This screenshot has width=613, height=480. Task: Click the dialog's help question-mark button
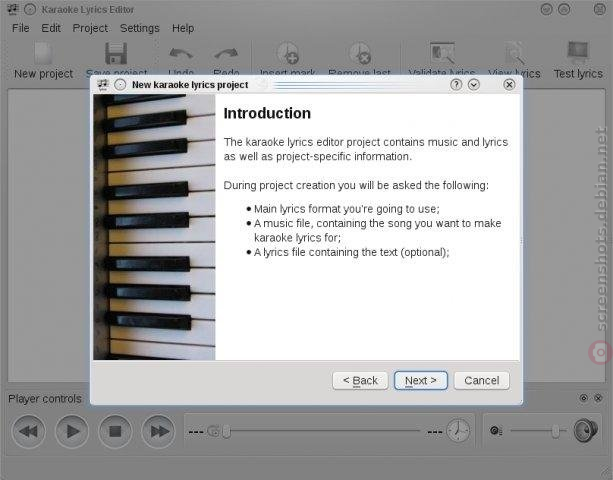tap(456, 84)
